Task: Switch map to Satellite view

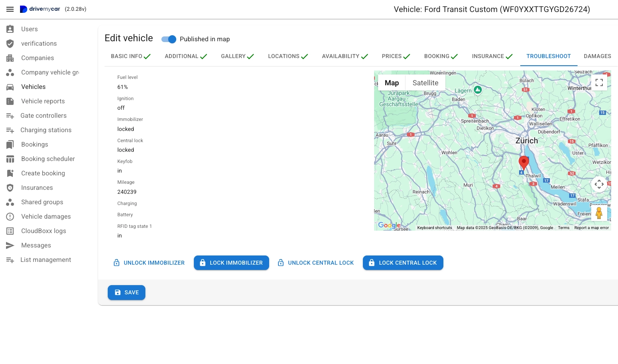Action: point(425,83)
